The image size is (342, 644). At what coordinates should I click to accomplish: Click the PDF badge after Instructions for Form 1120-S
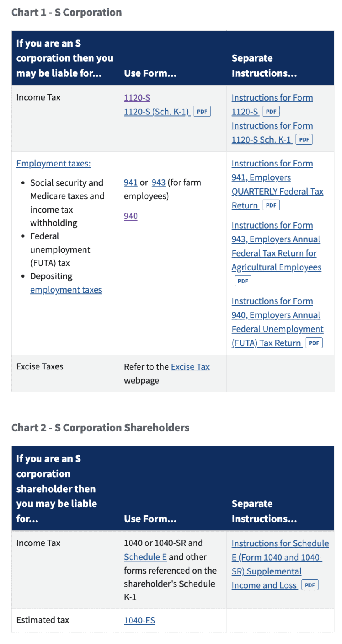point(271,111)
